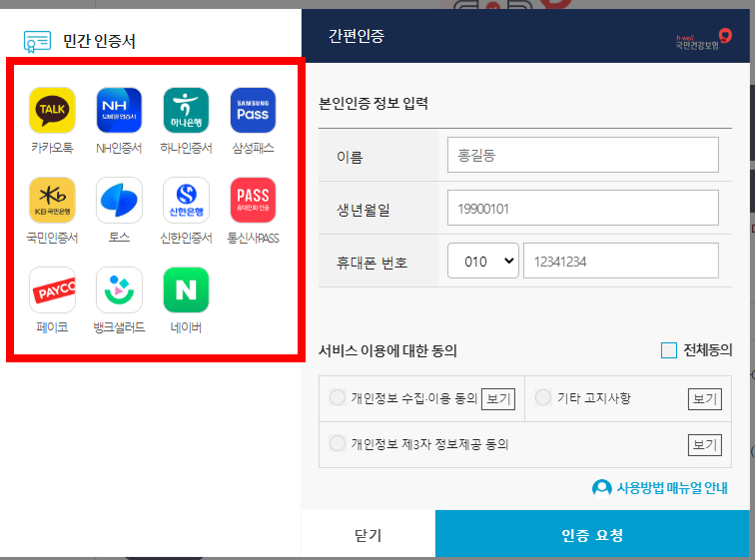The width and height of the screenshot is (755, 560).
Task: Click the 본인인증 정보 입력 heading
Action: (x=374, y=103)
